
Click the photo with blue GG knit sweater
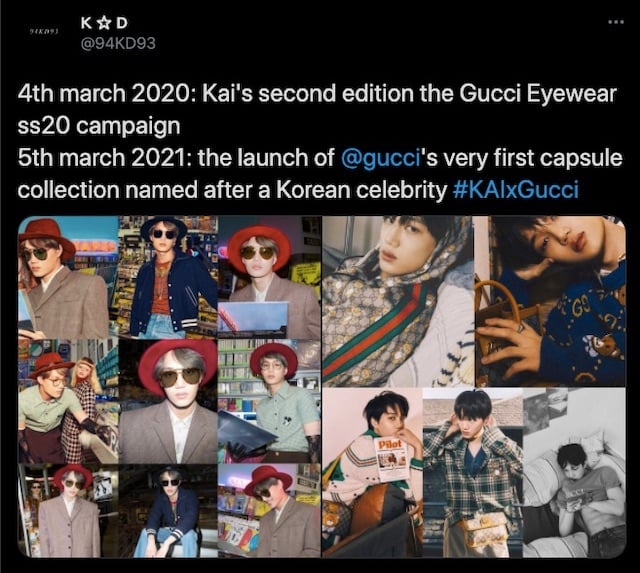pyautogui.click(x=550, y=302)
